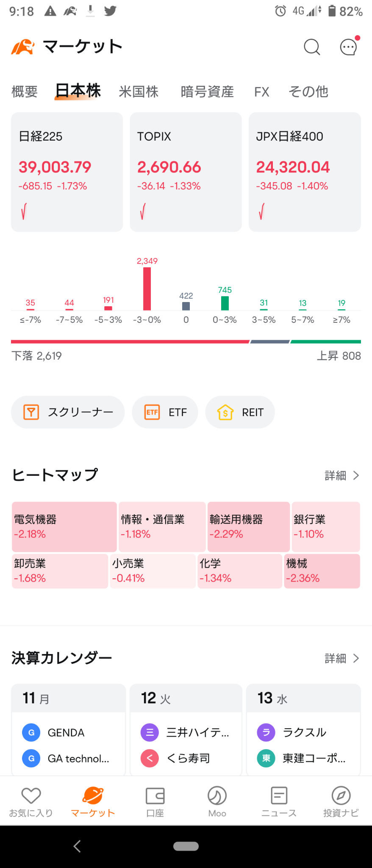Open the 口座 wallet icon

[155, 796]
